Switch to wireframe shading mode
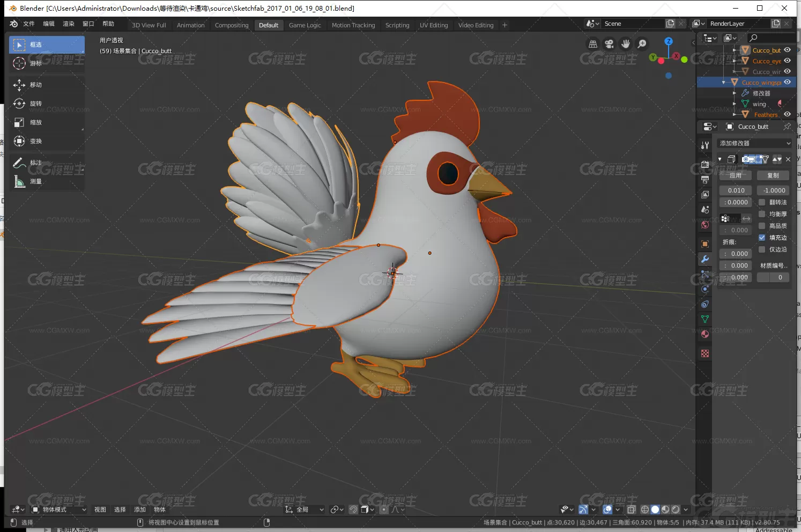Viewport: 801px width, 532px height. pyautogui.click(x=645, y=509)
